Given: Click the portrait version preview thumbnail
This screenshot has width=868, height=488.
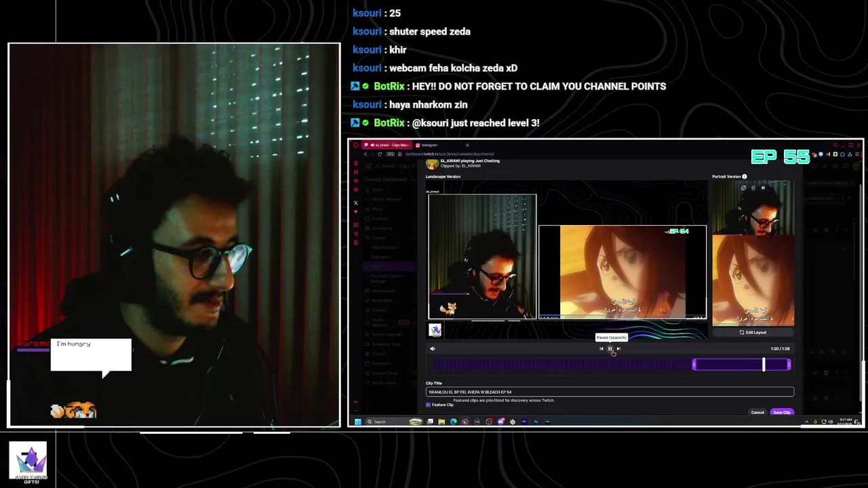Looking at the screenshot, I should tap(753, 253).
